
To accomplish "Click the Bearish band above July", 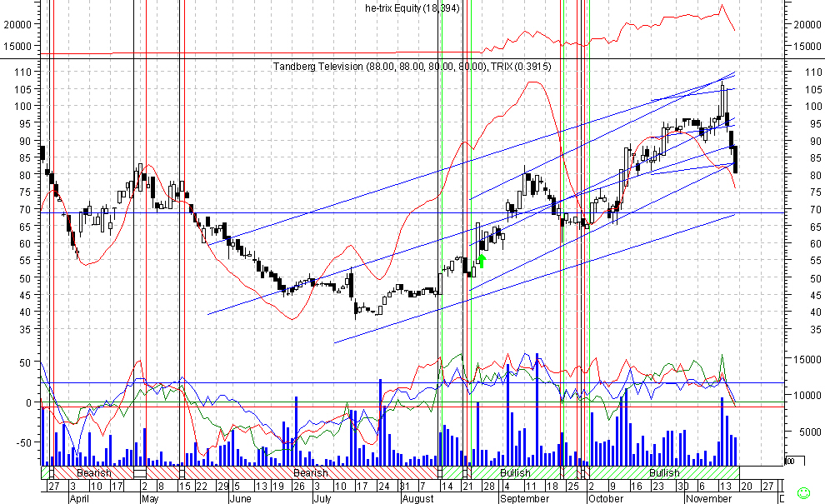I will [x=310, y=472].
